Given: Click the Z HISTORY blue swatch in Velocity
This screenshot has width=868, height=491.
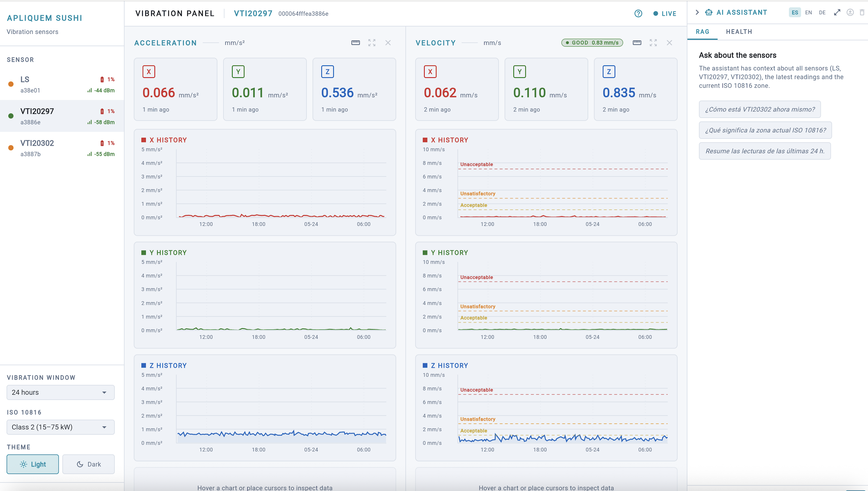Looking at the screenshot, I should [425, 366].
